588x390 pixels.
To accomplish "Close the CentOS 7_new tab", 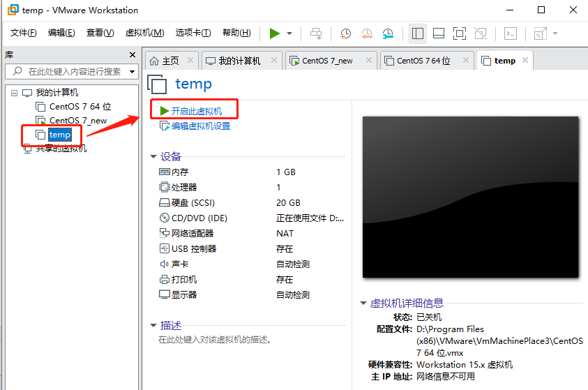I will pos(369,60).
